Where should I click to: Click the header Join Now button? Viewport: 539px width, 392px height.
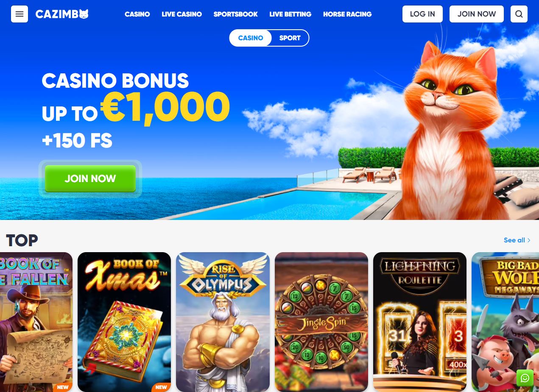[x=477, y=14]
